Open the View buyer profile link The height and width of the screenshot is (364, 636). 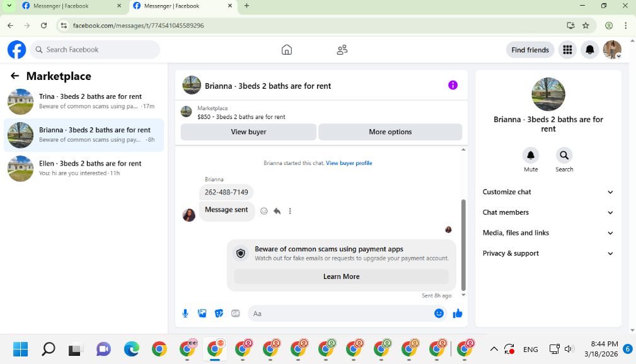(349, 163)
